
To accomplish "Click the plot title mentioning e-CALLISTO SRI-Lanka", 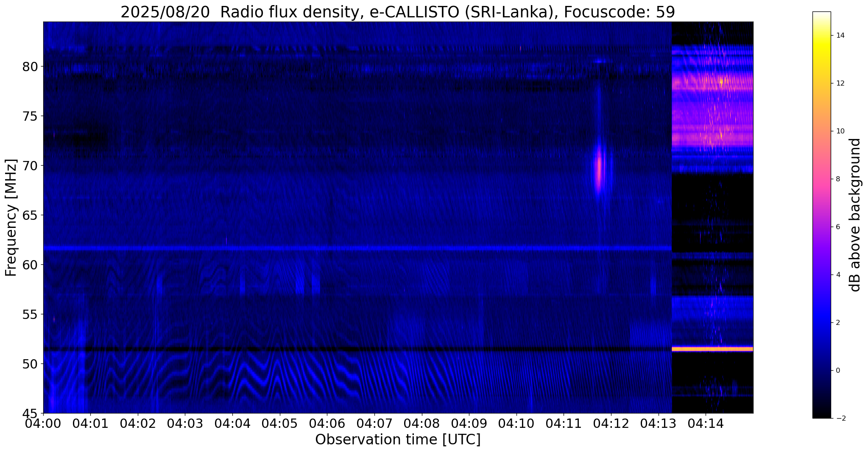I will coord(398,12).
